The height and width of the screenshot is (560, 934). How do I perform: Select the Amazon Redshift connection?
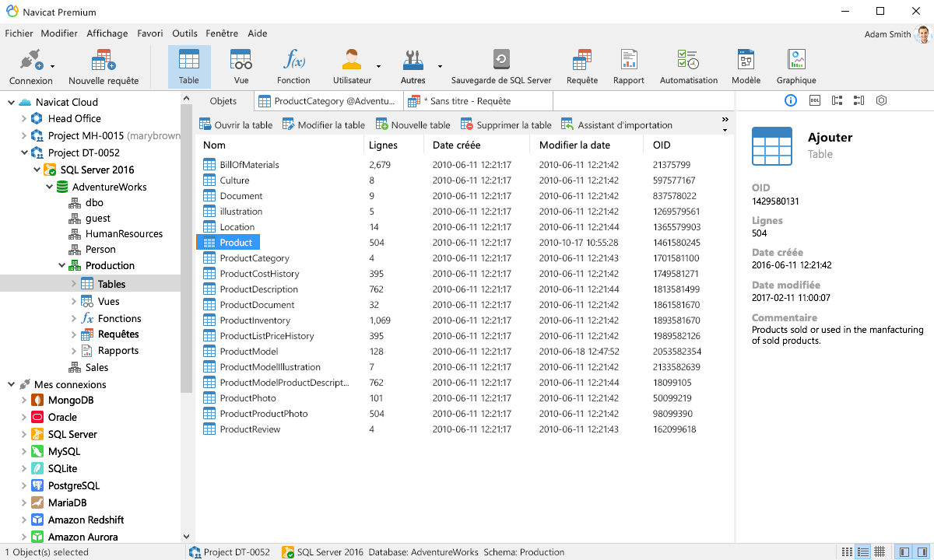(x=86, y=520)
